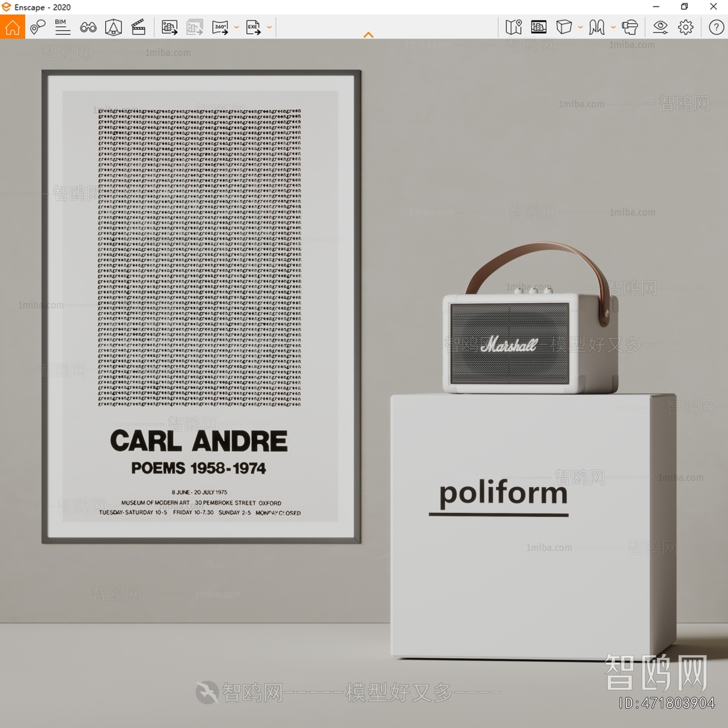Open the view management pin icon
This screenshot has width=728, height=728.
tap(37, 27)
